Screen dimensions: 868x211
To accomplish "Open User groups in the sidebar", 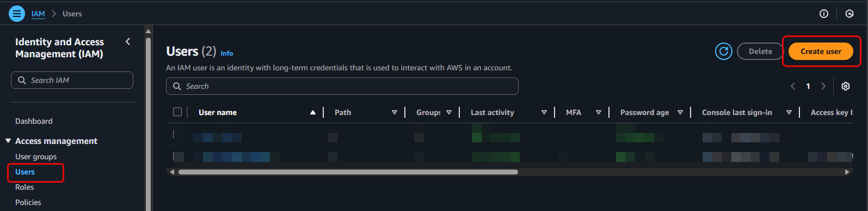I will (36, 156).
